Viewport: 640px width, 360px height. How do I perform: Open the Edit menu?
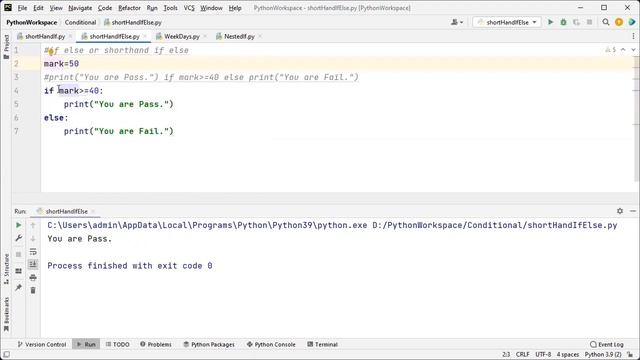[38, 8]
